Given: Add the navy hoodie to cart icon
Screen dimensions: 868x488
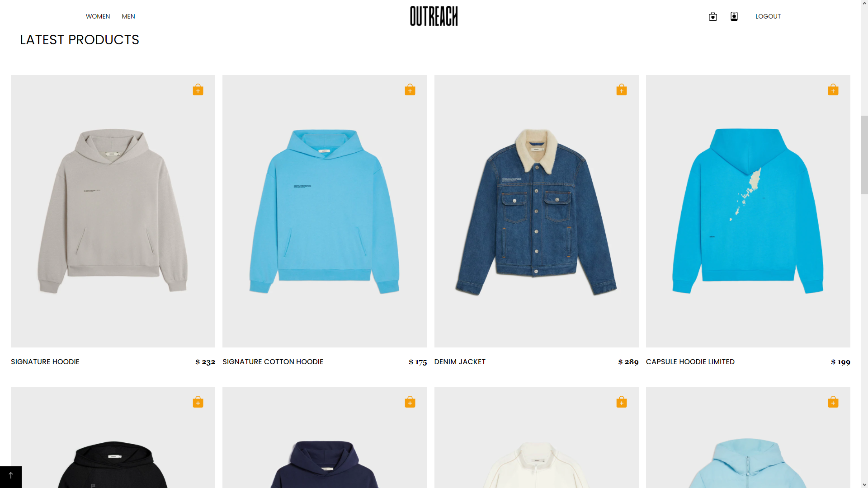Looking at the screenshot, I should coord(410,402).
